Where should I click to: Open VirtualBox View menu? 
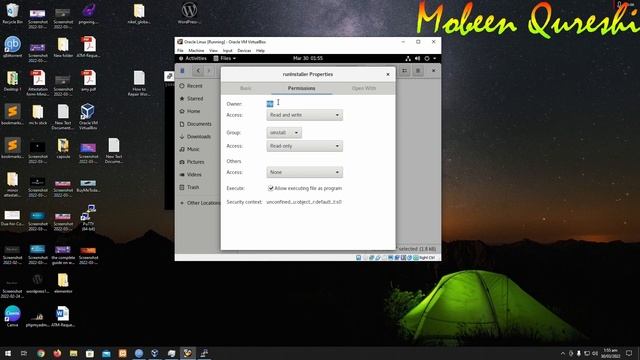point(213,51)
